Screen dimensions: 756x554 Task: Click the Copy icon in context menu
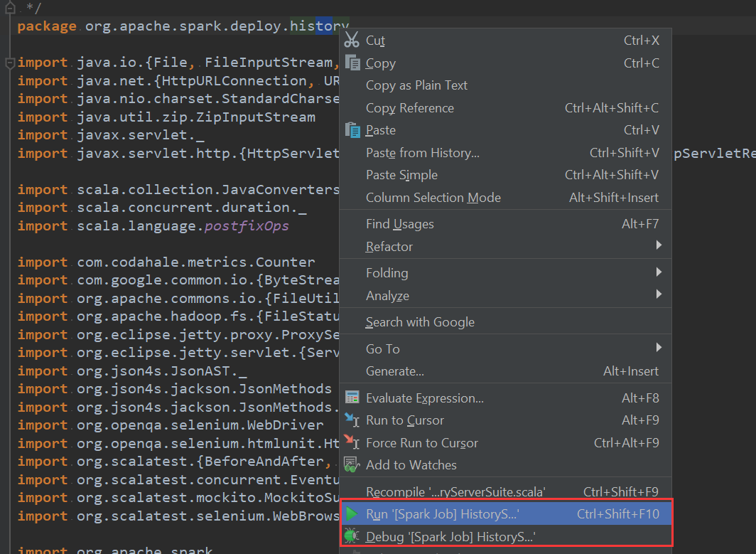(x=352, y=63)
